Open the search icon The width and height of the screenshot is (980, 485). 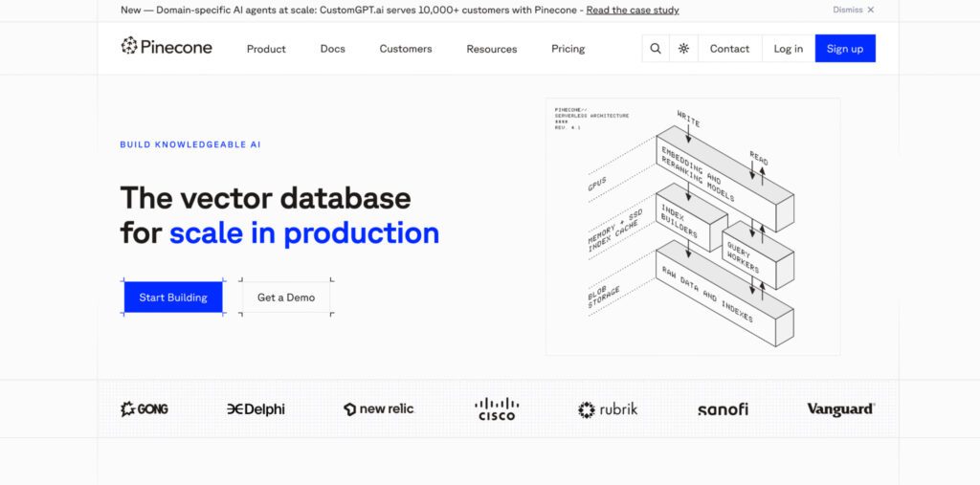point(655,49)
